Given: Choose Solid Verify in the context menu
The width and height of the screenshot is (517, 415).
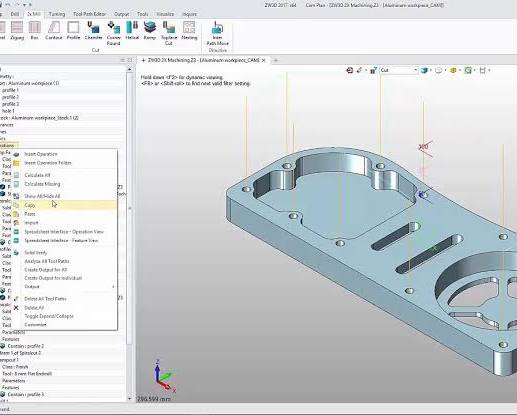Looking at the screenshot, I should 64,253.
